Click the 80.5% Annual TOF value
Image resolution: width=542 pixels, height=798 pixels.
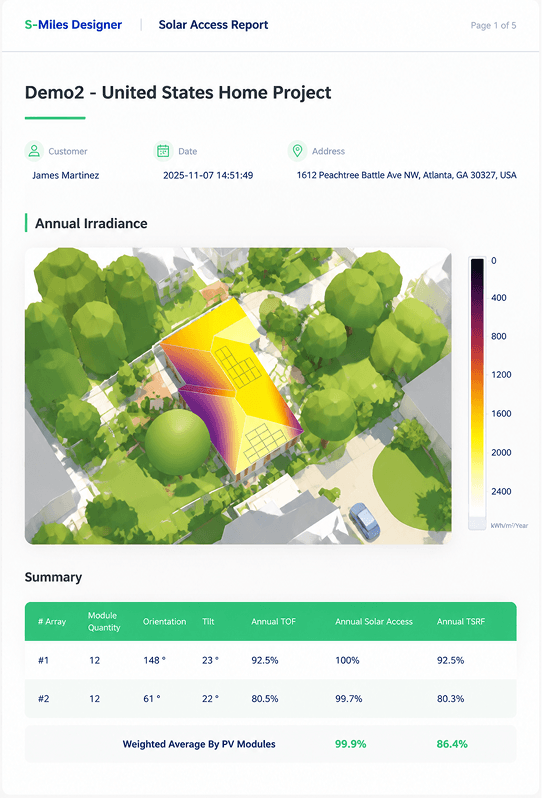[265, 699]
